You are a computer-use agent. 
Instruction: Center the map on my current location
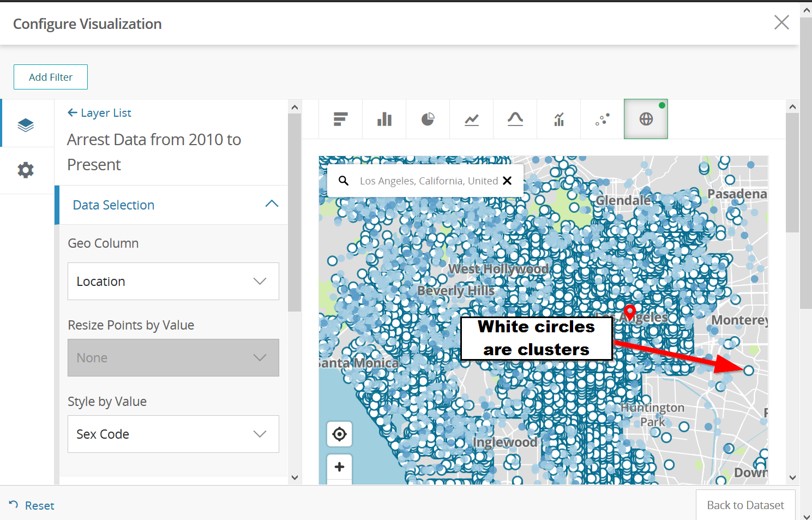click(339, 434)
